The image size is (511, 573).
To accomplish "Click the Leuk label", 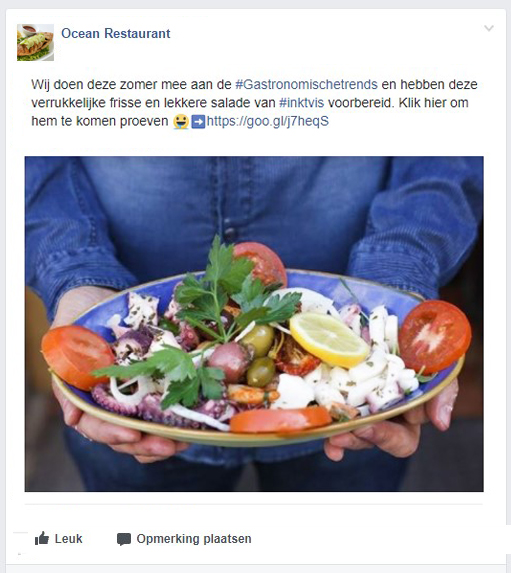I will (x=68, y=539).
